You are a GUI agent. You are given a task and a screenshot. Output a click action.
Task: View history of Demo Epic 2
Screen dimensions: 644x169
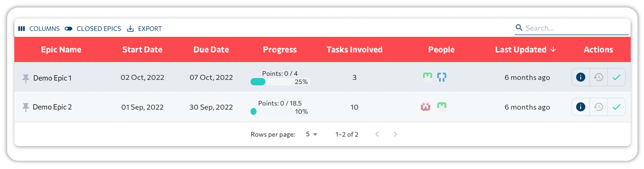598,107
